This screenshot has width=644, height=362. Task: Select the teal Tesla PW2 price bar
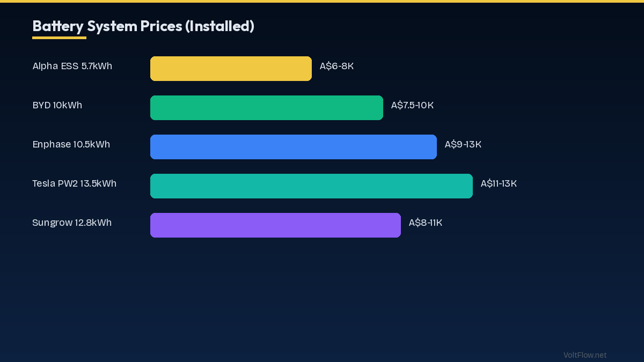311,186
